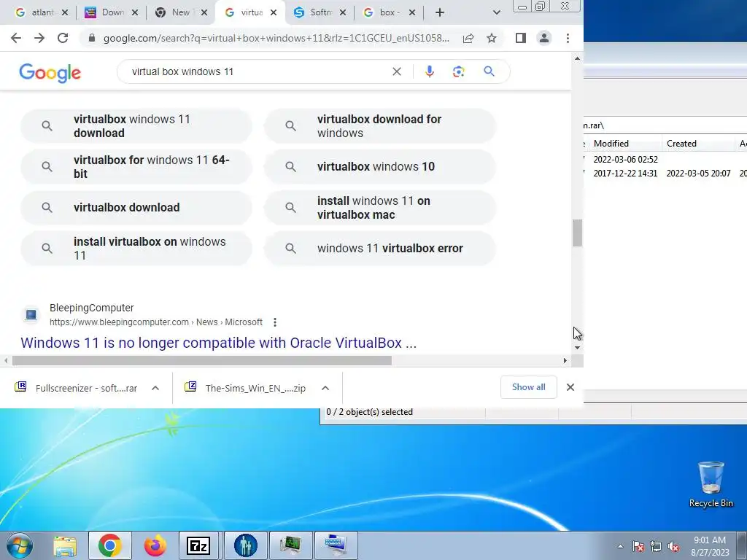Select suggestion virtualbox for windows 11 64-bit
Viewport: 747px width, 560px height.
tap(136, 167)
